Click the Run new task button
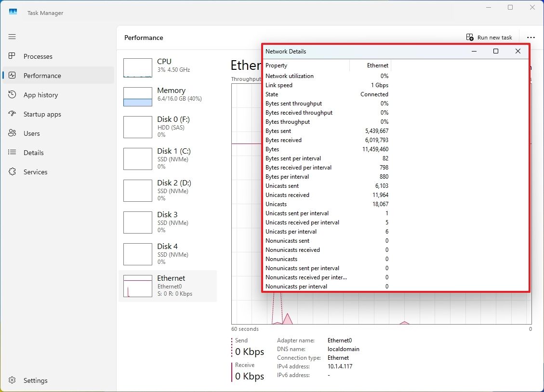Screen dimensions: 544x392 pyautogui.click(x=490, y=37)
